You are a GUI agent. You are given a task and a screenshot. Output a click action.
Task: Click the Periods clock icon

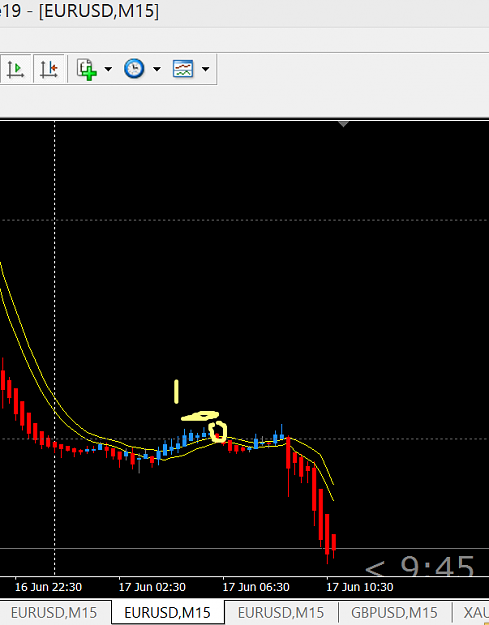(134, 69)
